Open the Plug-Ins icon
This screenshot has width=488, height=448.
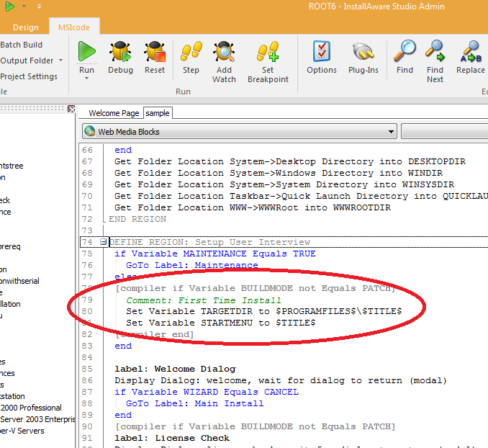tap(363, 51)
